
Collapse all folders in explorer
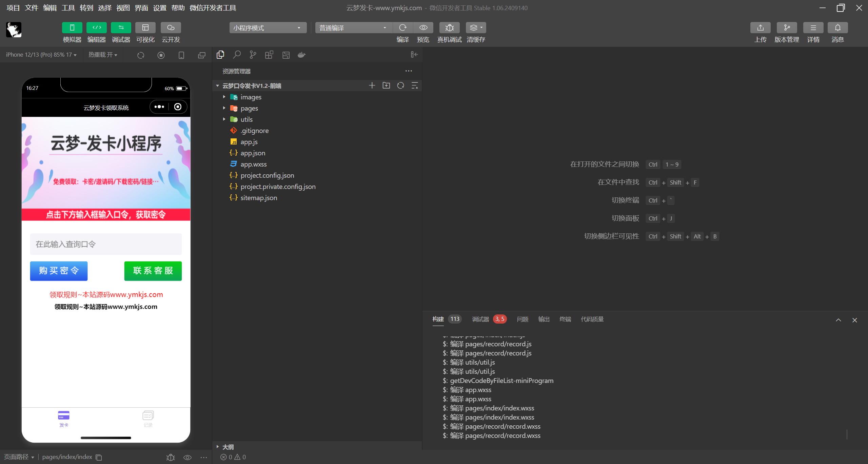point(415,85)
